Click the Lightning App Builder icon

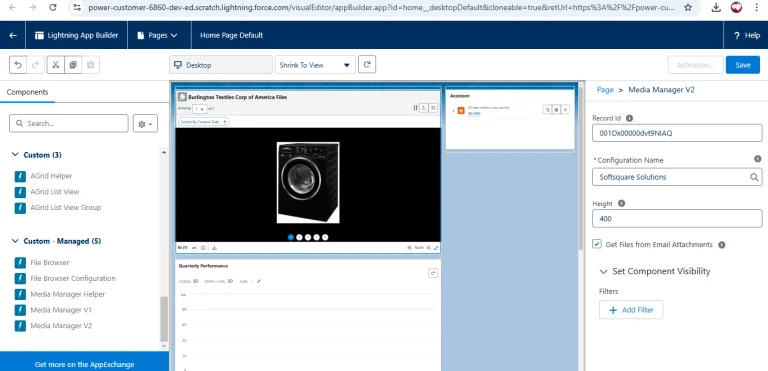(x=39, y=35)
